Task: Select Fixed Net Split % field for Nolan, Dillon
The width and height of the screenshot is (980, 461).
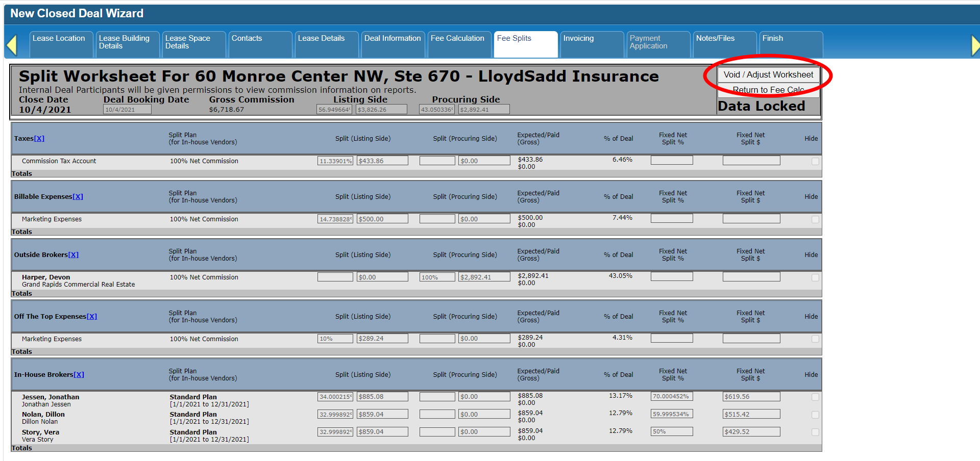Action: tap(672, 415)
